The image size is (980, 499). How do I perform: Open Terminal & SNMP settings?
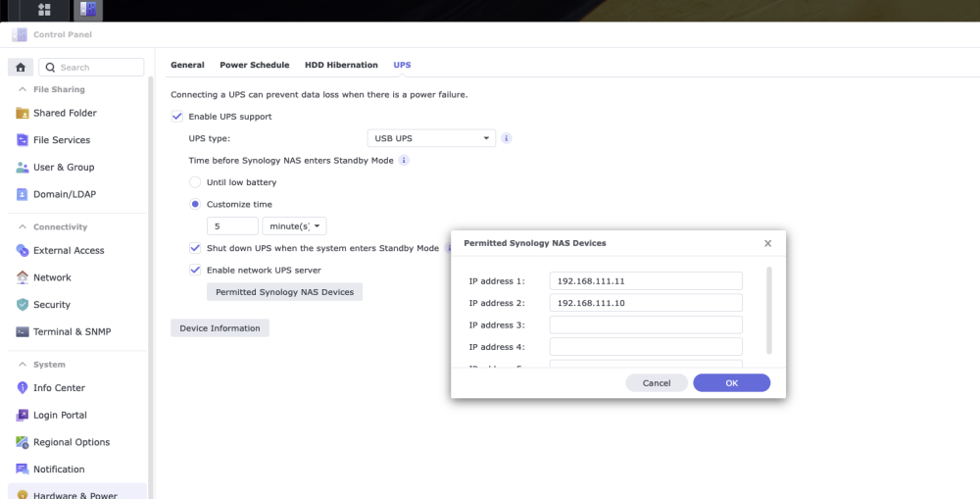(x=72, y=332)
